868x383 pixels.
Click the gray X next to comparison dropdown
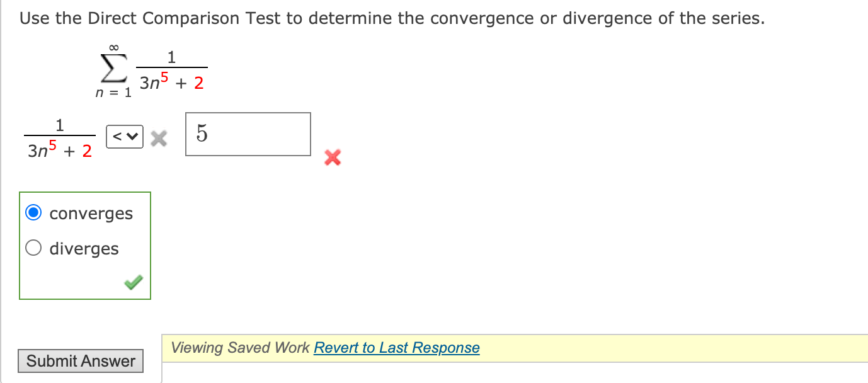pos(159,137)
